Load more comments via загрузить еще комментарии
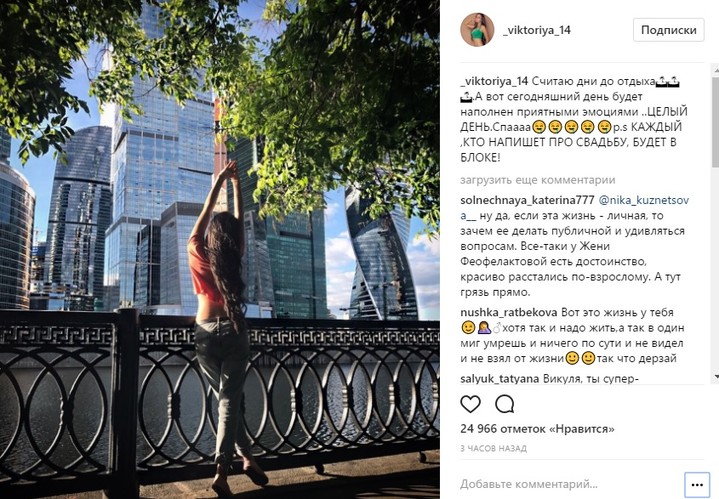 tap(538, 180)
